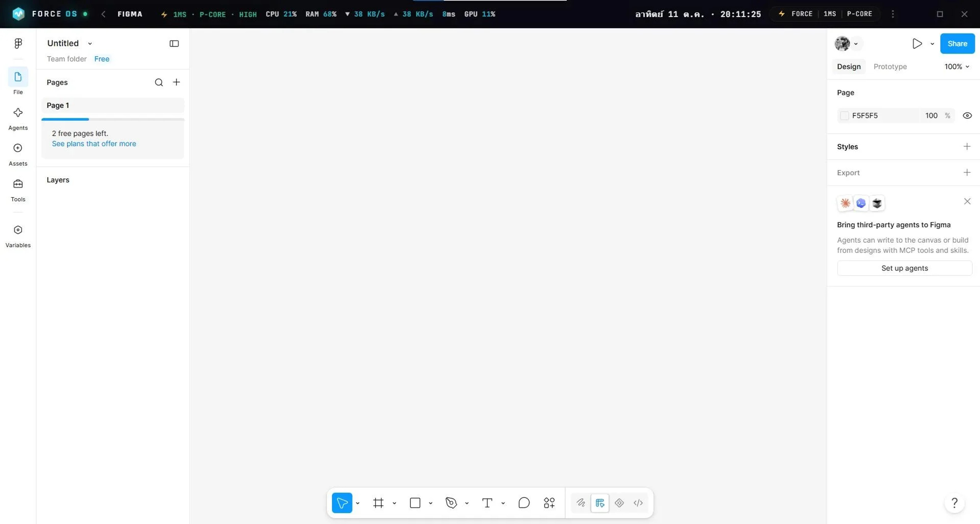Click the Free plan link

(102, 59)
